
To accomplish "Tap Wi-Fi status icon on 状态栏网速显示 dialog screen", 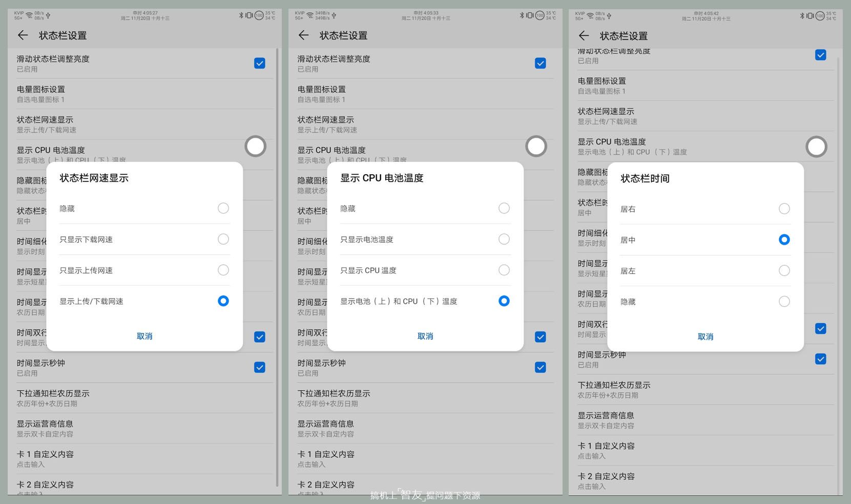I will (29, 15).
